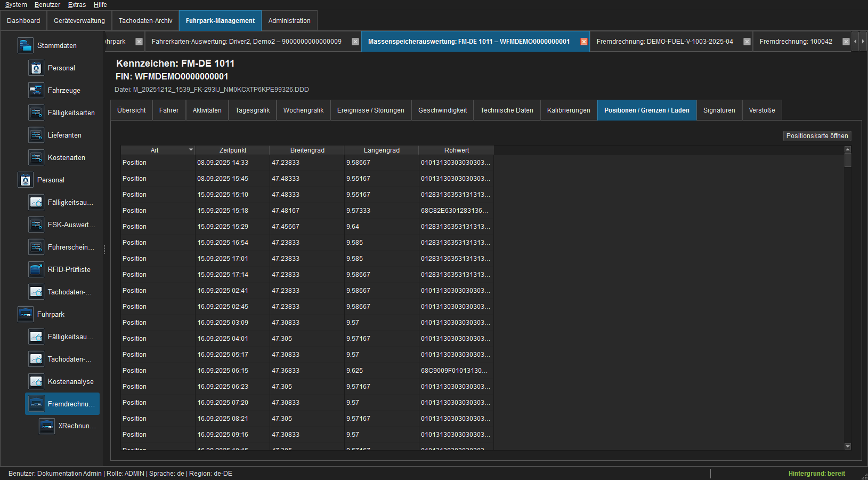The image size is (868, 480).
Task: Close the Fahrerkarten-Auswertung Driver2 tab
Action: [355, 42]
